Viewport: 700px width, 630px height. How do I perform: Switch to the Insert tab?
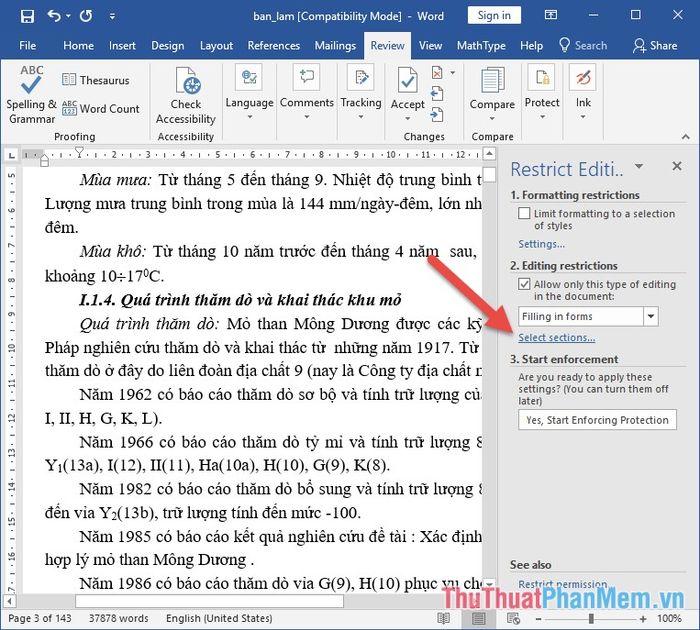[x=122, y=46]
